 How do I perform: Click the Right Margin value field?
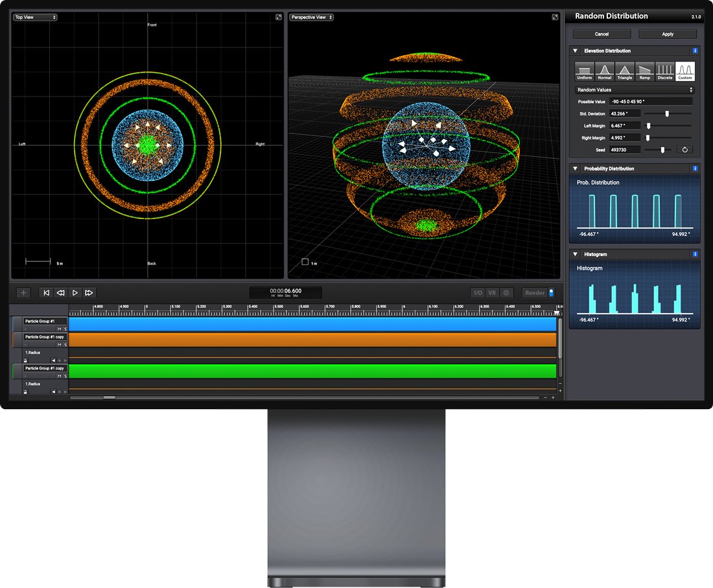625,138
